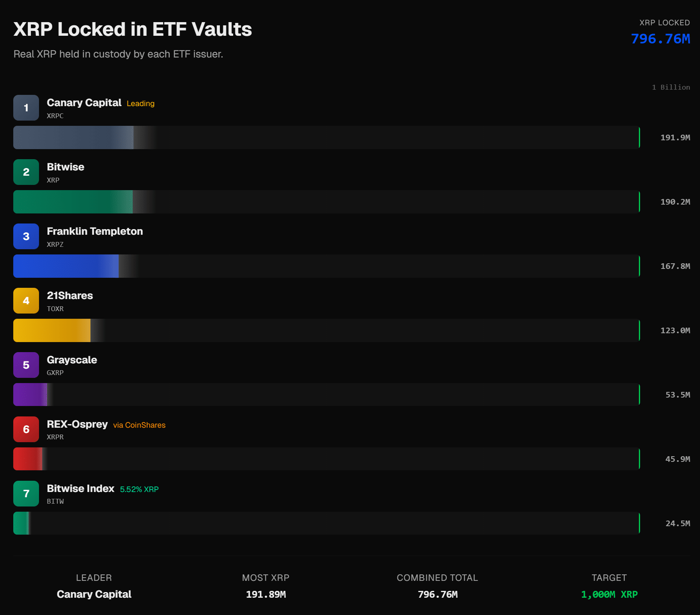This screenshot has height=615, width=700.
Task: Click the yellow rank 4 badge for 21Shares
Action: (26, 301)
